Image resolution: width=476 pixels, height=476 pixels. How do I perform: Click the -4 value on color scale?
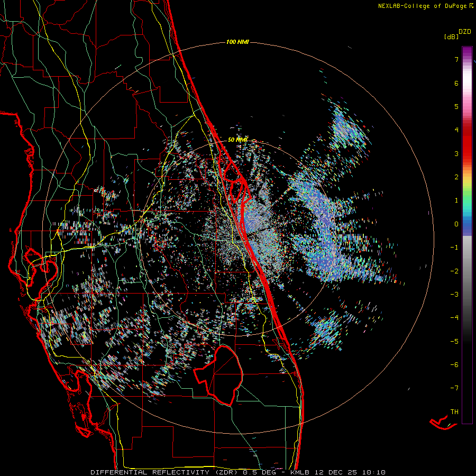pos(454,318)
